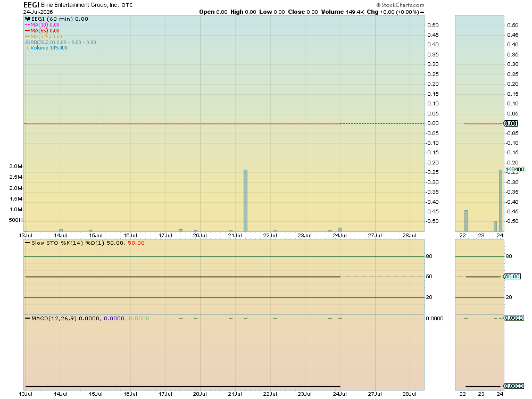Image resolution: width=532 pixels, height=399 pixels.
Task: Click the 149400 volume tag in mini chart
Action: tap(514, 170)
